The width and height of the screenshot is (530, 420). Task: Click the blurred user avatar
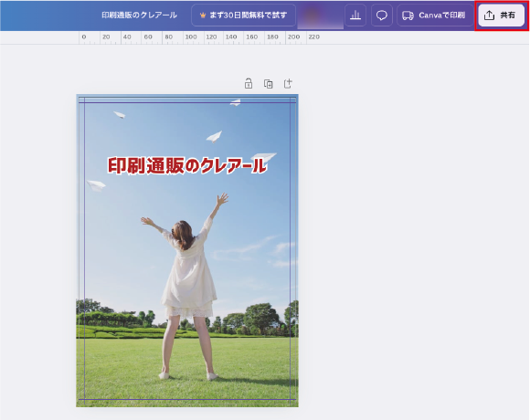[x=320, y=16]
